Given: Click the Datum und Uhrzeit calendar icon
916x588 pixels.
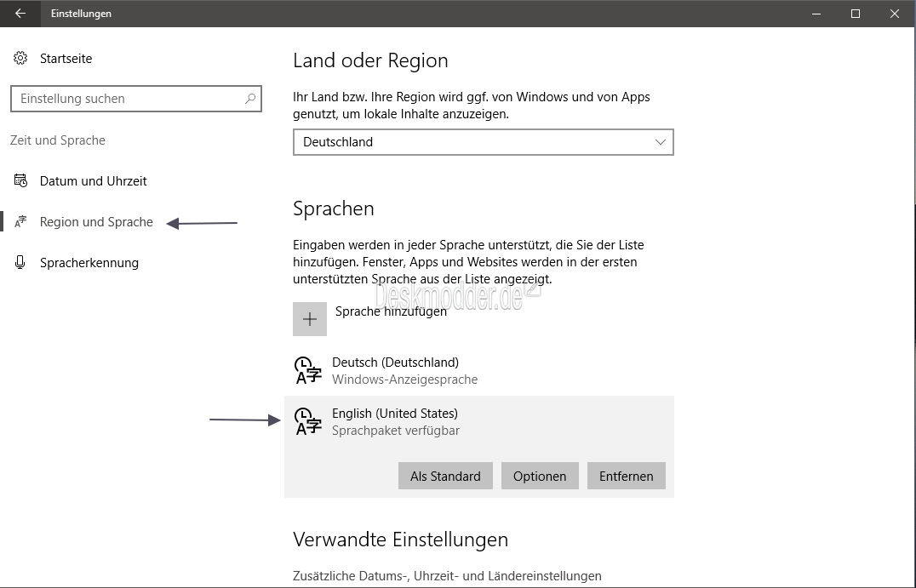Looking at the screenshot, I should (20, 181).
